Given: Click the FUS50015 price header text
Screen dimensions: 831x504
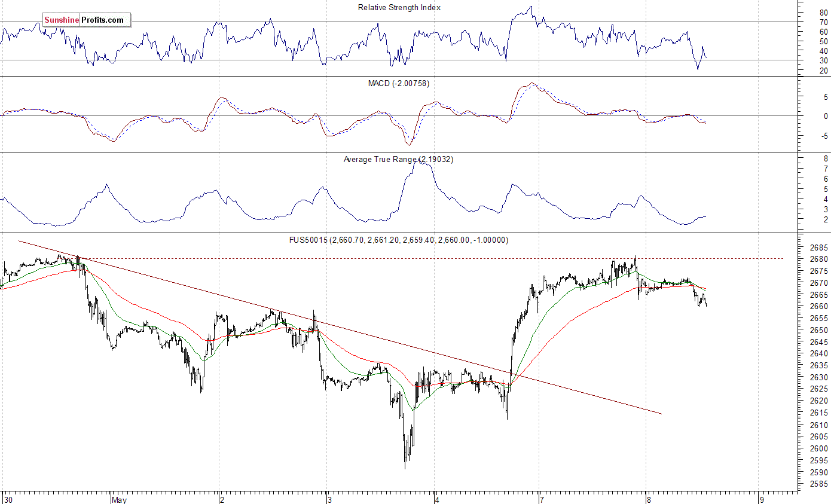Looking at the screenshot, I should [x=398, y=240].
